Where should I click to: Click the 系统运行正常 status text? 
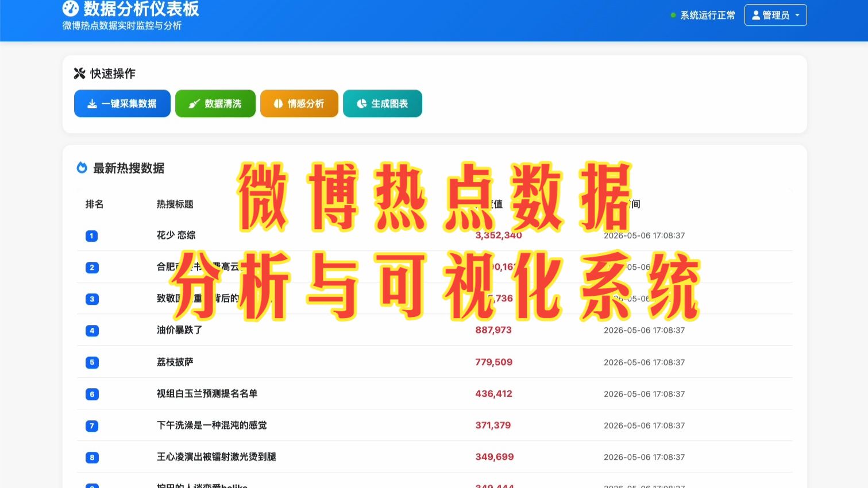point(708,16)
